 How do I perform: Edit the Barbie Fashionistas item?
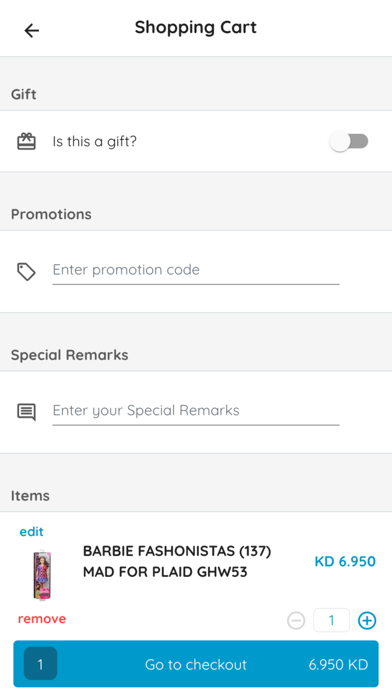32,531
